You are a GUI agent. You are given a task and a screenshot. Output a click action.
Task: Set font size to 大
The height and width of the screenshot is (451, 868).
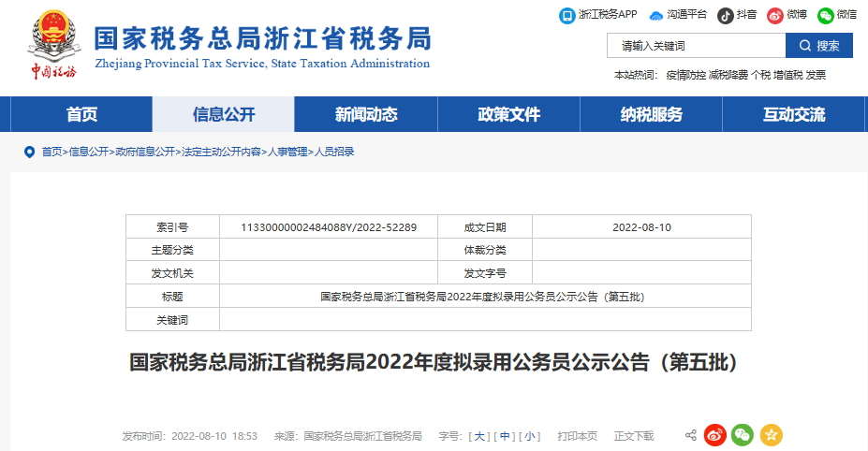pyautogui.click(x=478, y=436)
